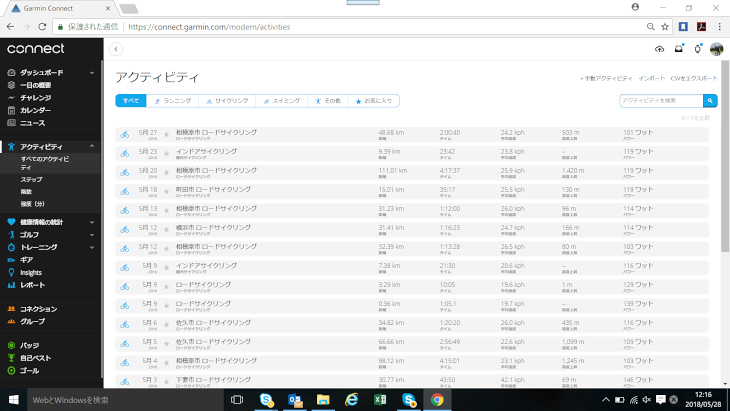
Task: Favorite the 5月27 activity with its star
Action: (166, 135)
